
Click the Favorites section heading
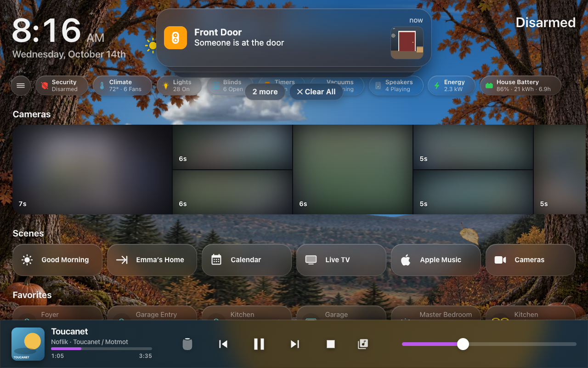click(x=32, y=295)
